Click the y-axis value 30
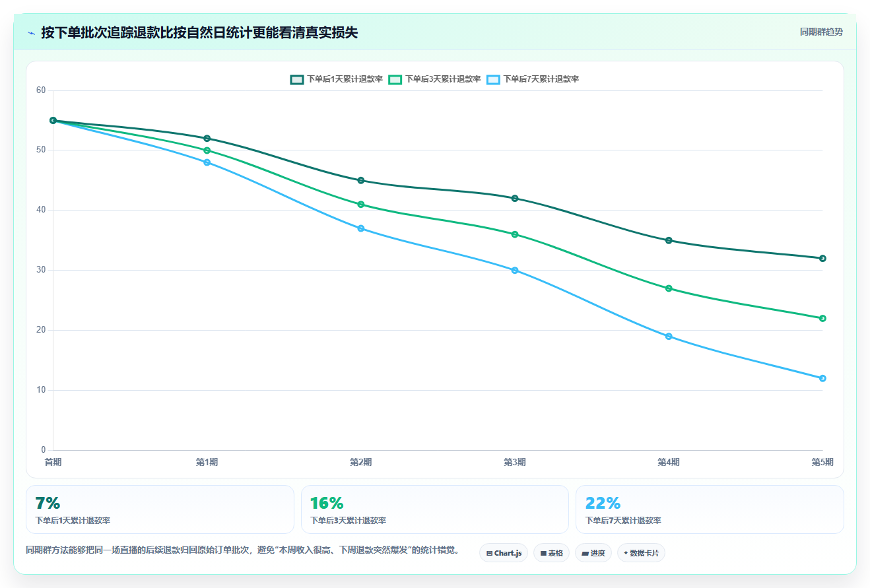This screenshot has width=870, height=588. pos(41,270)
